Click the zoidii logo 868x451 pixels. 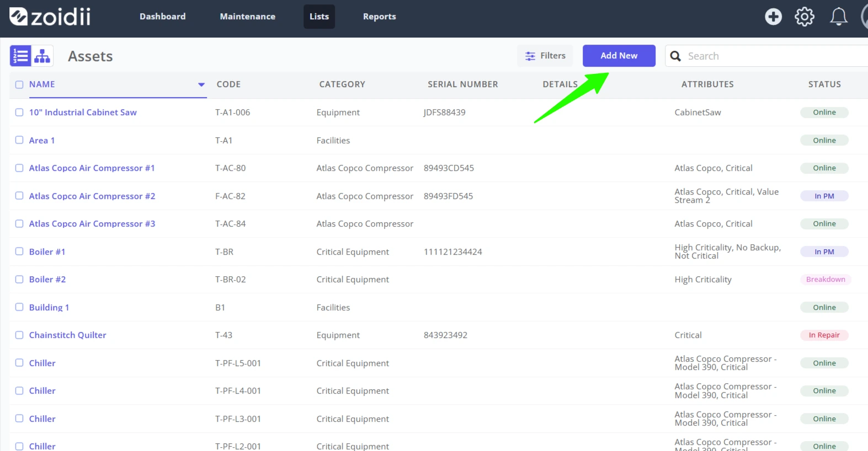click(x=50, y=17)
